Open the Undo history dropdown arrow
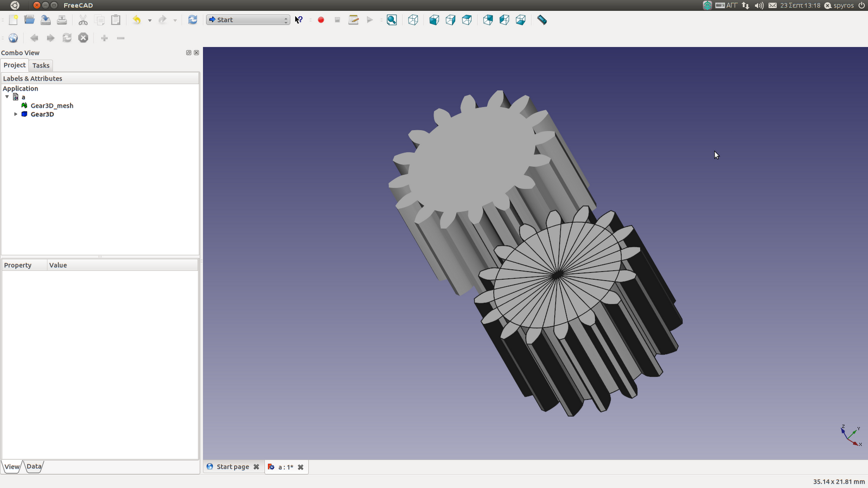 [x=150, y=20]
